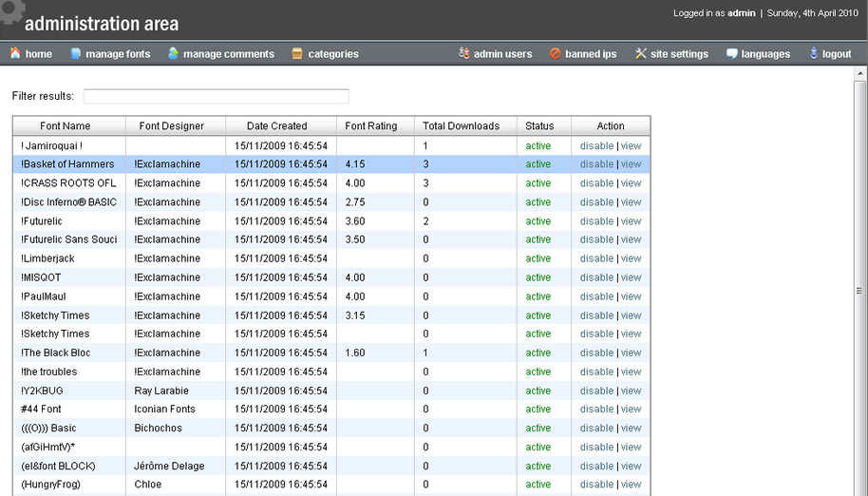View the !Y2KBUG font
The width and height of the screenshot is (868, 496).
tap(632, 391)
